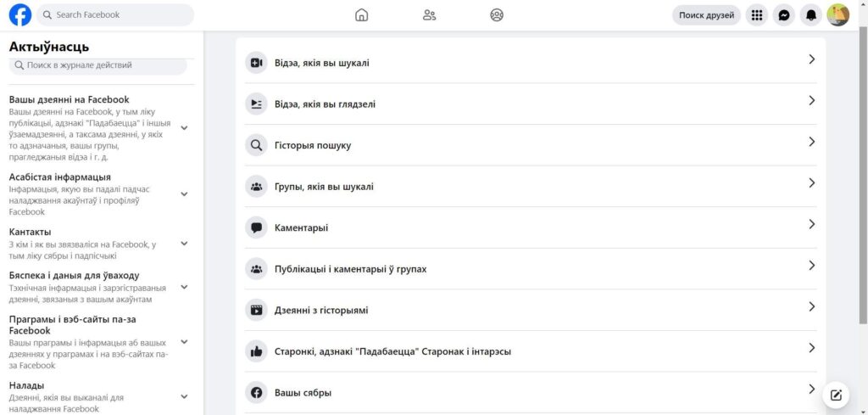The width and height of the screenshot is (868, 415).
Task: Click the "Поиск друзей" button
Action: [x=706, y=15]
